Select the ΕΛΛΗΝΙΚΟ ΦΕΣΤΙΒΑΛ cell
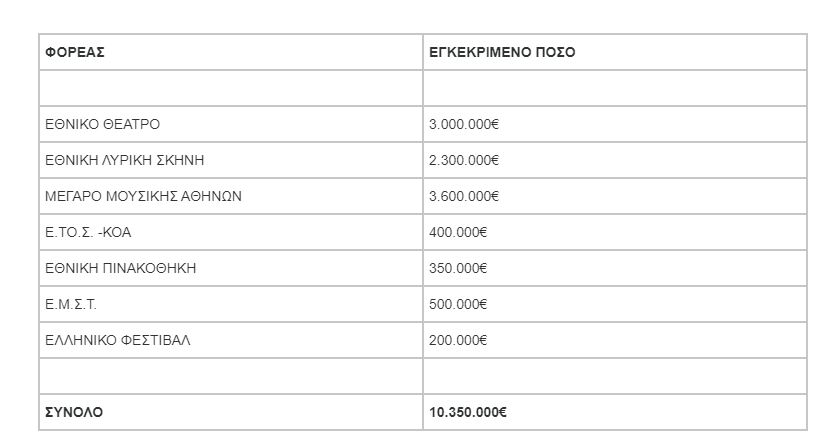The image size is (827, 440). pyautogui.click(x=118, y=341)
